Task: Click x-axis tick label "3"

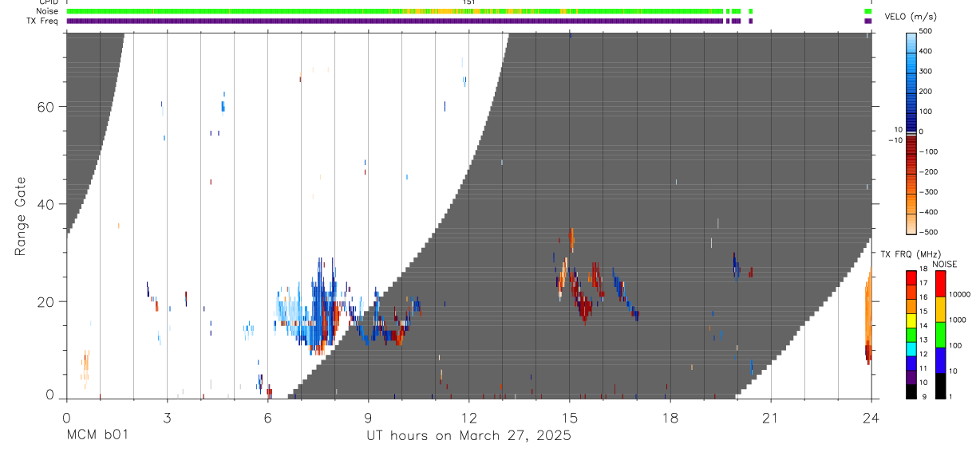Action: click(x=167, y=418)
